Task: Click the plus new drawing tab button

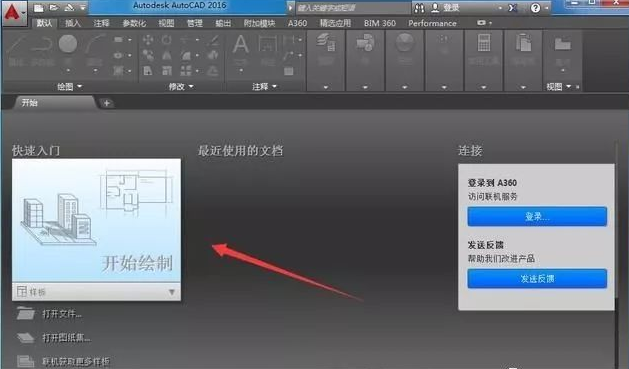Action: click(107, 103)
